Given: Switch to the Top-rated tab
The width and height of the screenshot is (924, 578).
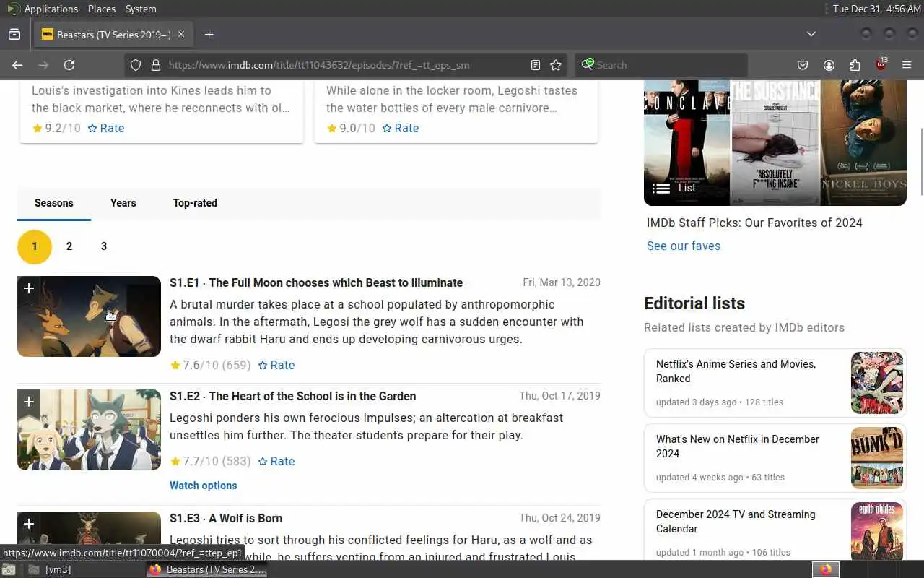Looking at the screenshot, I should click(x=195, y=203).
